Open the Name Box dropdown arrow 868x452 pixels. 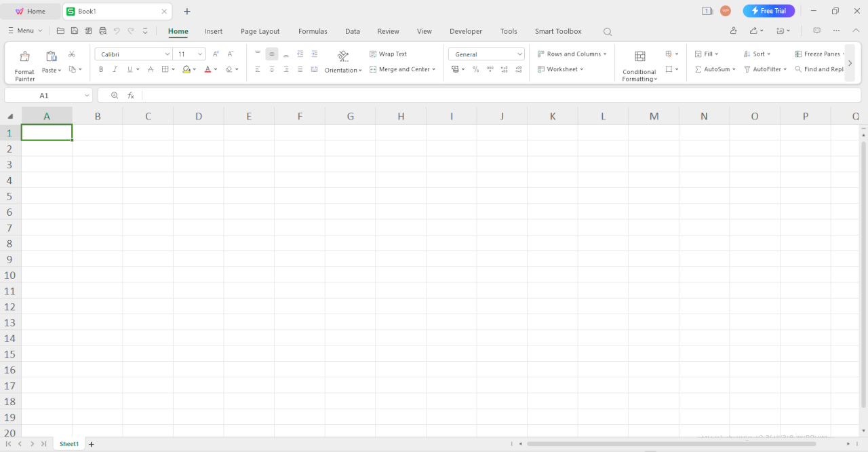click(x=87, y=96)
